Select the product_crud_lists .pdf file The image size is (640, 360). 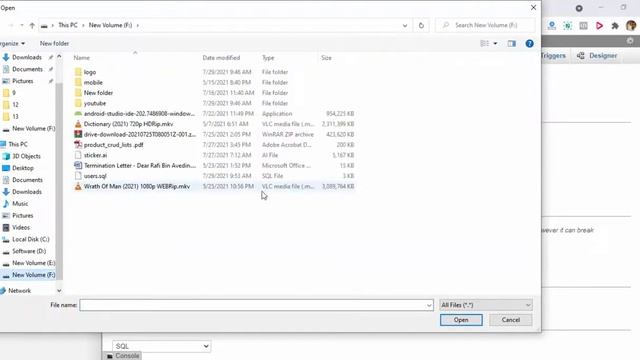[113, 144]
